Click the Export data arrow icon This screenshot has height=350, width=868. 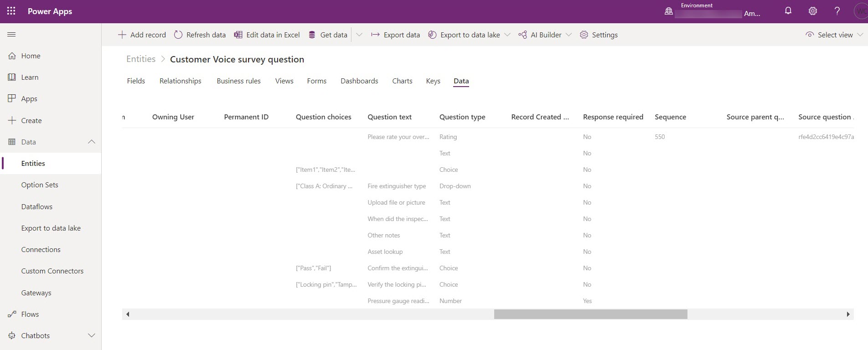(x=375, y=35)
